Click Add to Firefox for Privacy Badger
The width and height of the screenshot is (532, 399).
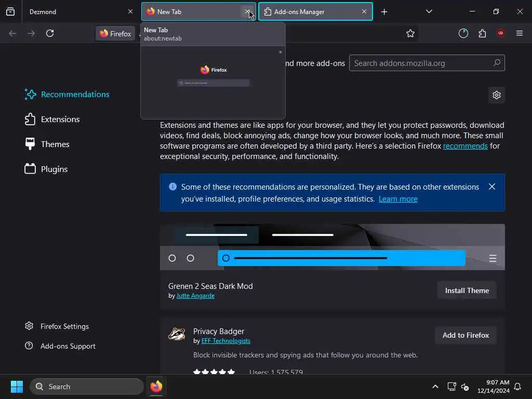(466, 335)
